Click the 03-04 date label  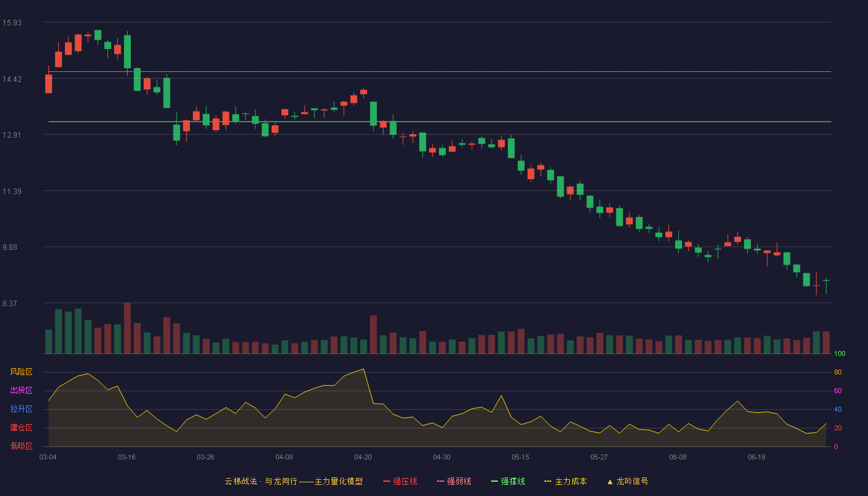(48, 457)
